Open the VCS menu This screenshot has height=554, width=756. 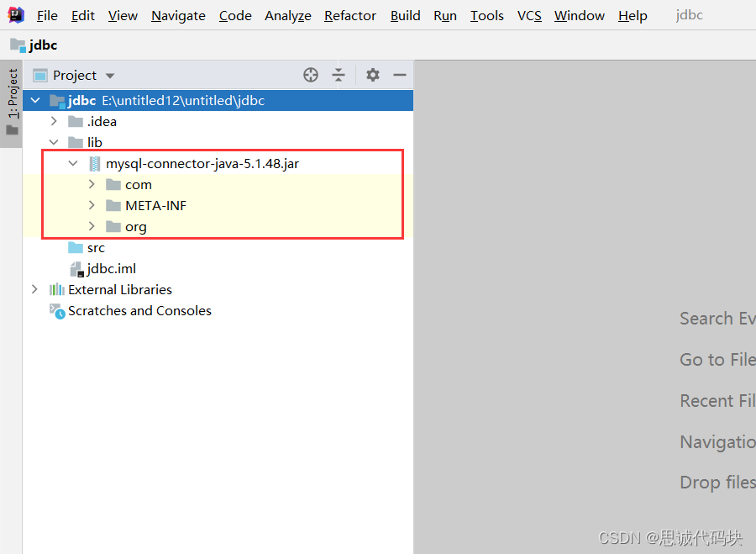[x=529, y=16]
